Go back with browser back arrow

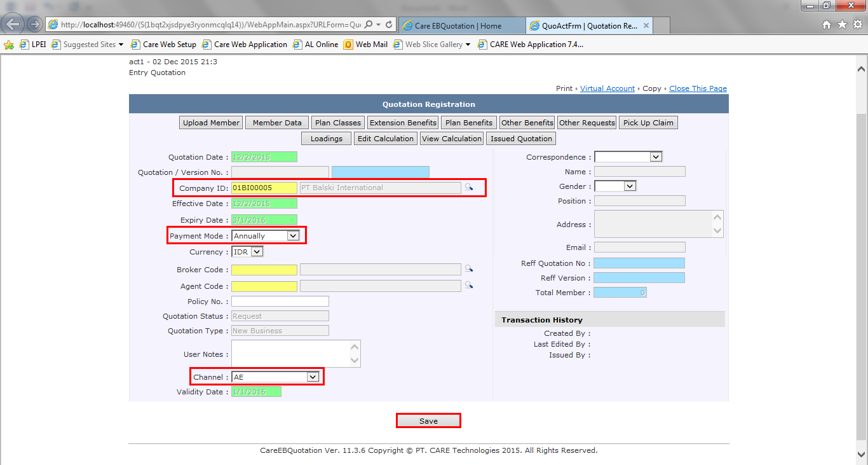click(x=13, y=25)
